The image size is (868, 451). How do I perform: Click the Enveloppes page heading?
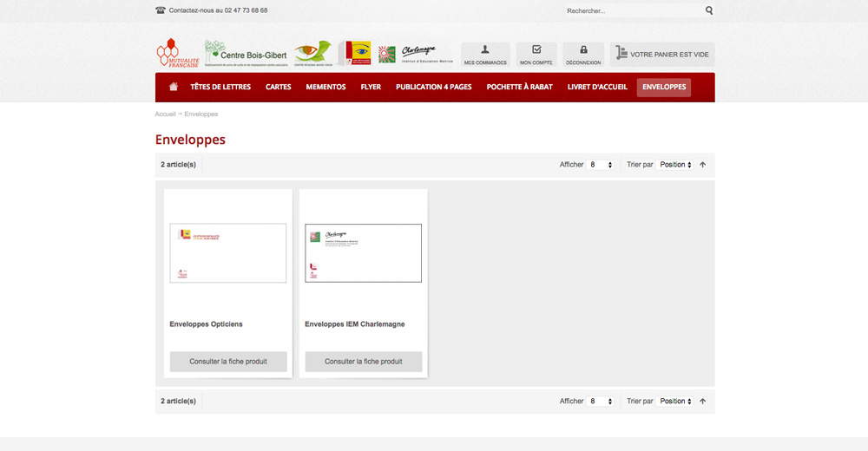pyautogui.click(x=190, y=140)
